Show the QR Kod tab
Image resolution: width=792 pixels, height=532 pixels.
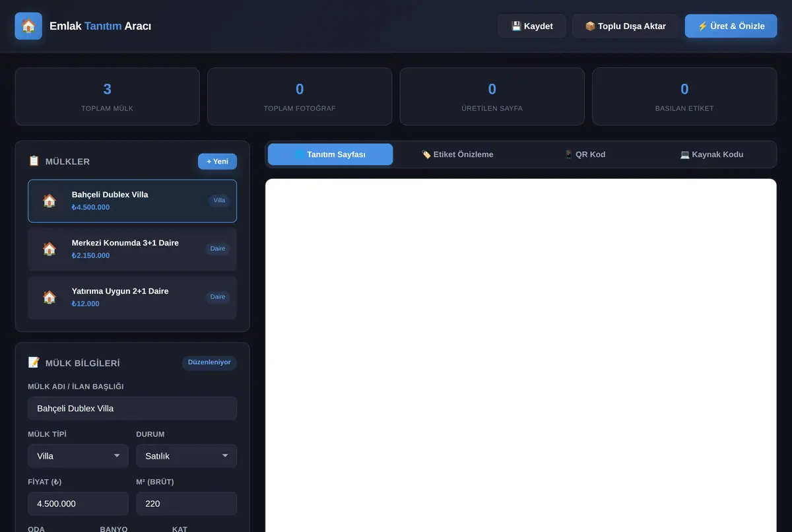point(585,154)
